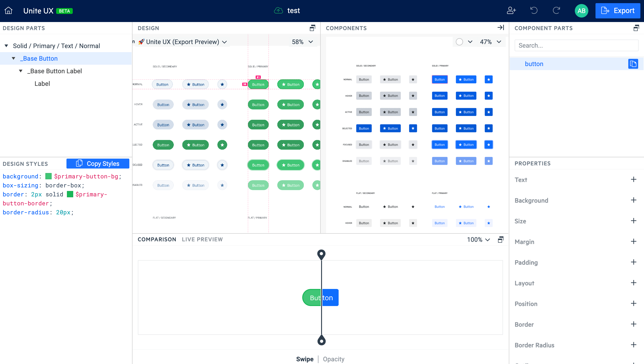Open the Components background color dropdown
This screenshot has width=644, height=364.
coord(470,42)
